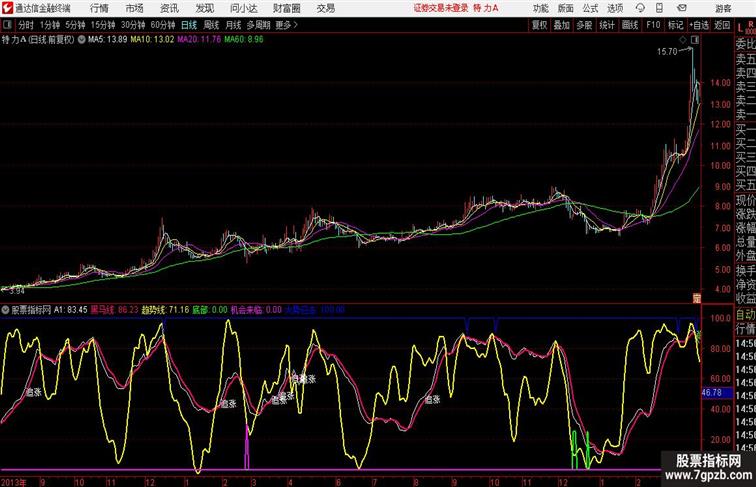Open the 行情 menu
756x487 pixels.
pos(99,8)
